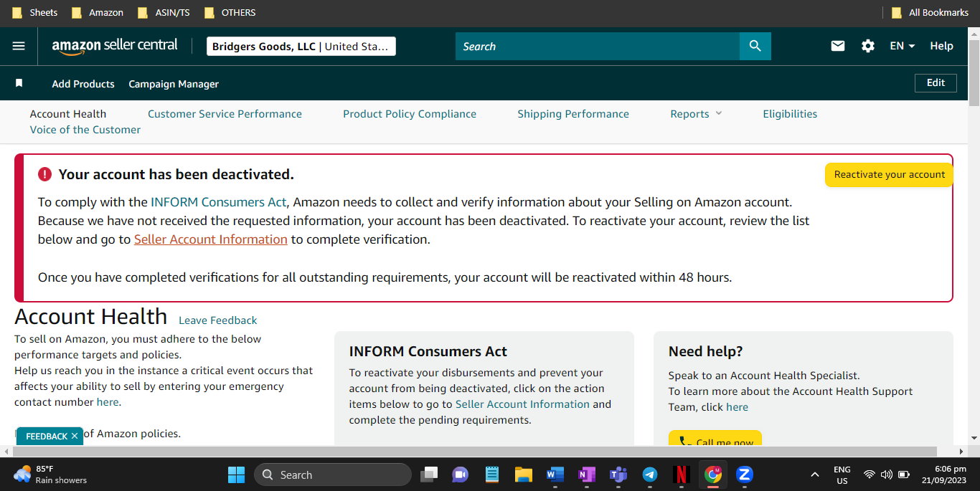Click the bookmark flag icon
This screenshot has height=491, width=980.
pyautogui.click(x=19, y=83)
